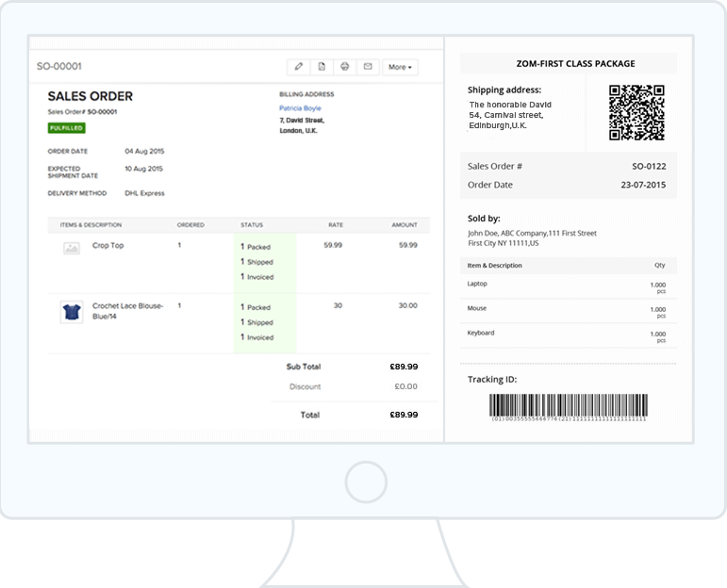Screen dimensions: 727x588
Task: Click the email envelope icon
Action: click(x=368, y=67)
